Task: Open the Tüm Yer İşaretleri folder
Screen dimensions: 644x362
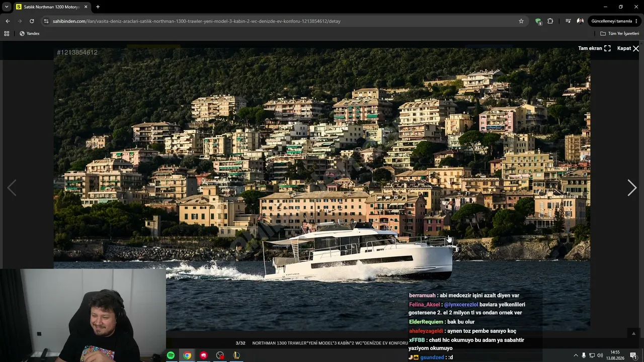Action: (x=620, y=34)
